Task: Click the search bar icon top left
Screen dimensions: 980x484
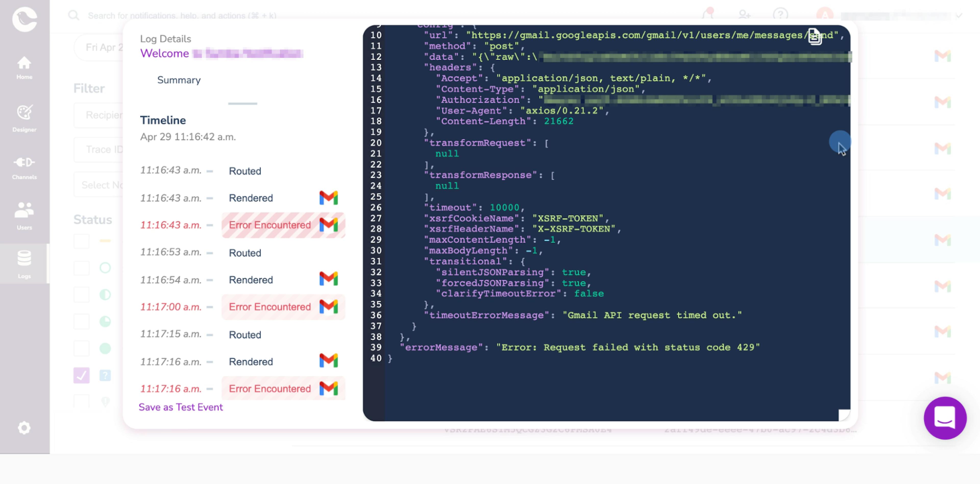Action: coord(73,15)
